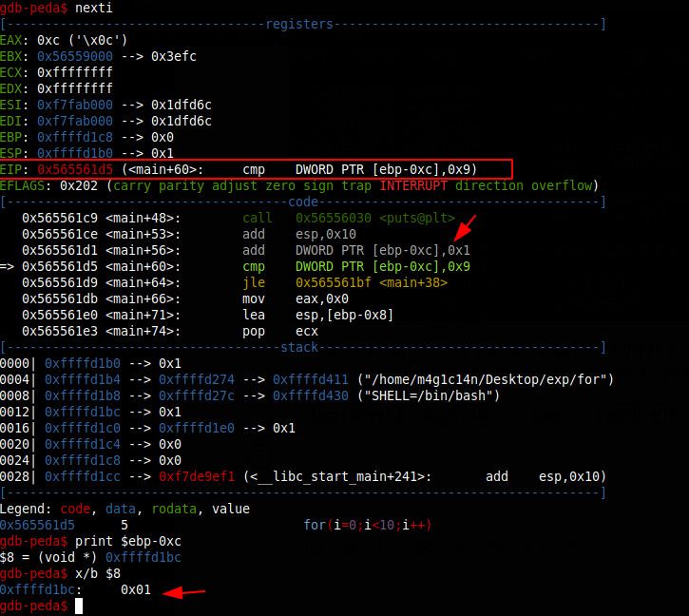Select stack address 0xffffd1c4 in row 0020
689x616 pixels.
click(82, 445)
